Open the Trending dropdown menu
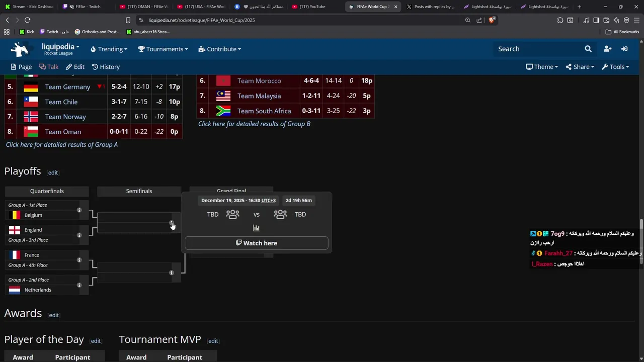The image size is (644, 362). pos(109,49)
